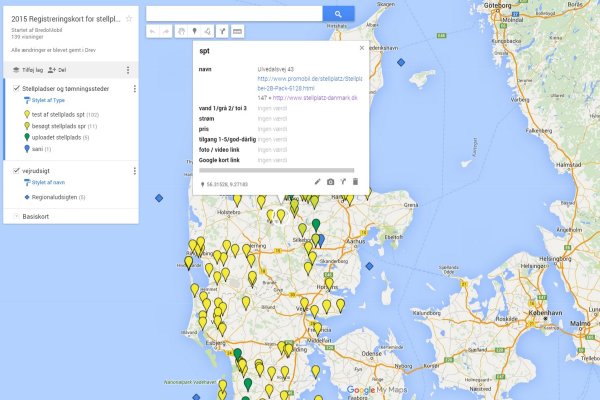Add photo using the camera icon
Viewport: 600px width, 400px height.
pyautogui.click(x=330, y=182)
